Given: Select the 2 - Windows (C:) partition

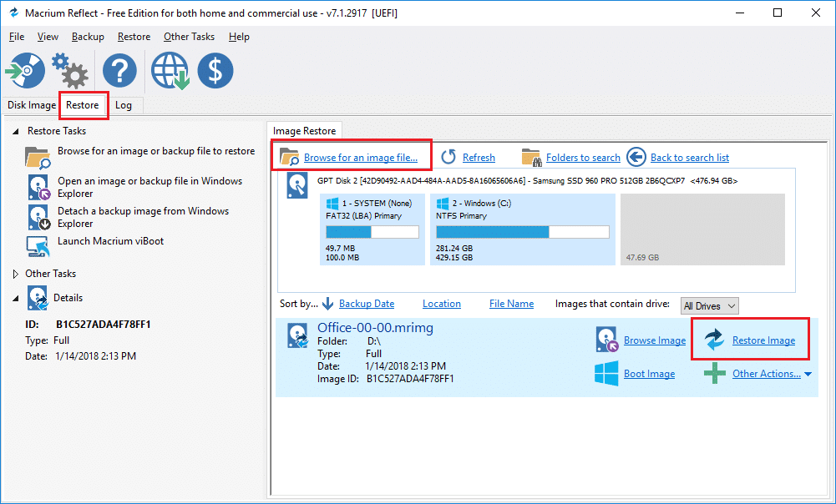Looking at the screenshot, I should 522,229.
